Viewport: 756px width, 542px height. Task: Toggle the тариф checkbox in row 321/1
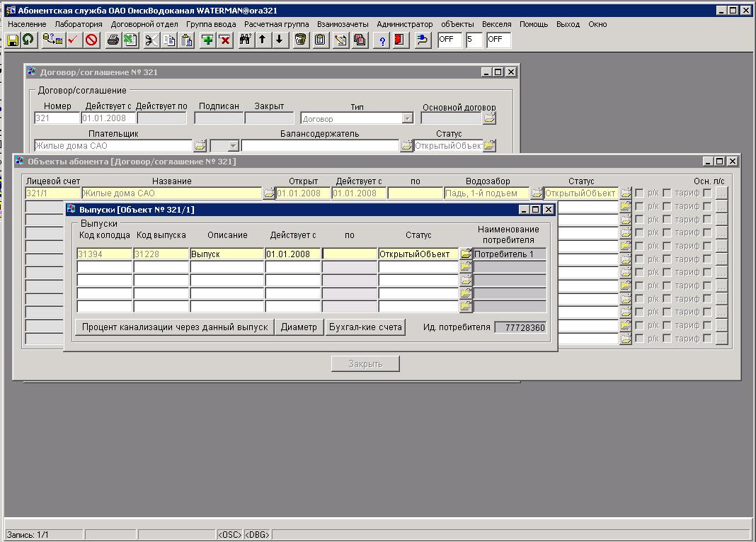tap(667, 193)
